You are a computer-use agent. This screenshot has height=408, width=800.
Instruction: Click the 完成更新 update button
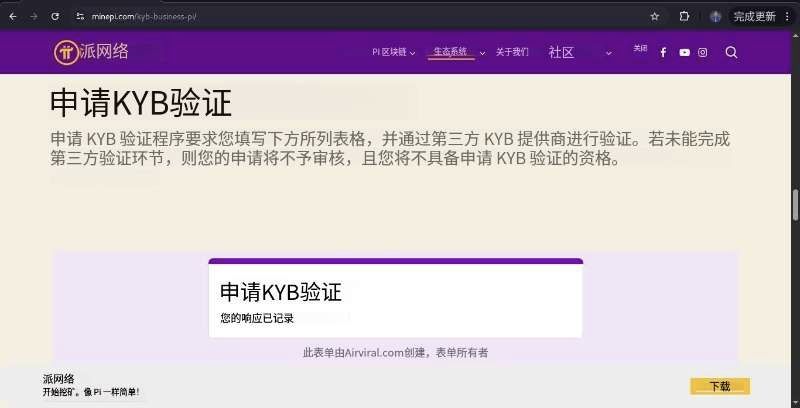pos(755,17)
